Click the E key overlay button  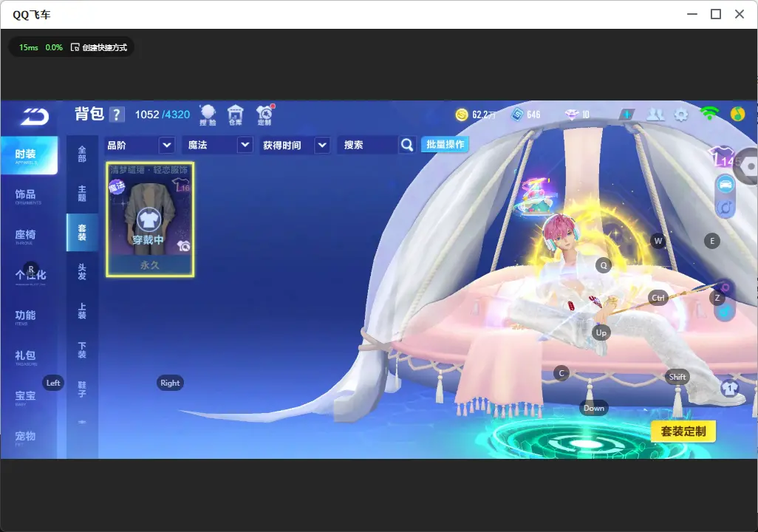click(x=712, y=241)
